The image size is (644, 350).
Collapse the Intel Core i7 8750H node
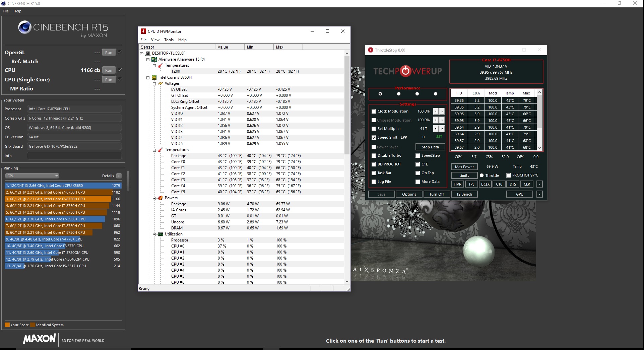148,77
